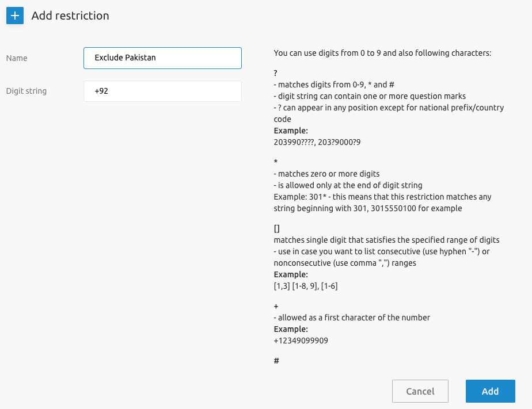Focus the Digit string field showing +92
Viewport: 532px width, 409px height.
coord(162,91)
